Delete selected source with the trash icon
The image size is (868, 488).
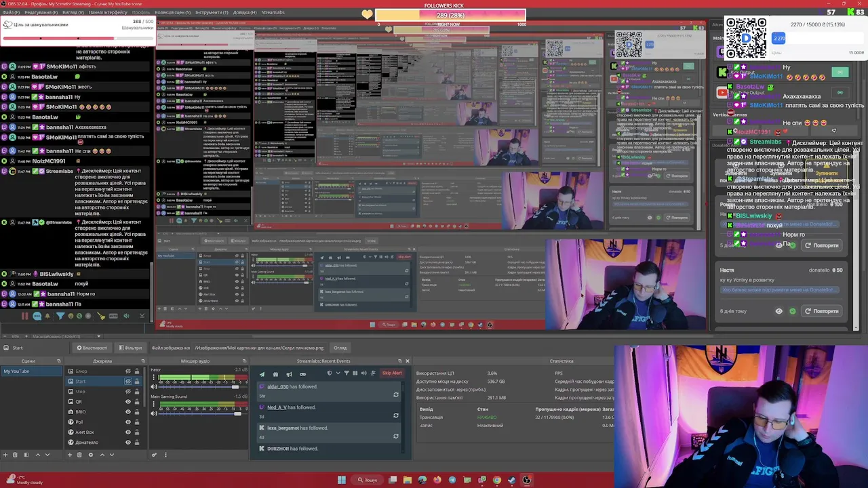pyautogui.click(x=79, y=455)
